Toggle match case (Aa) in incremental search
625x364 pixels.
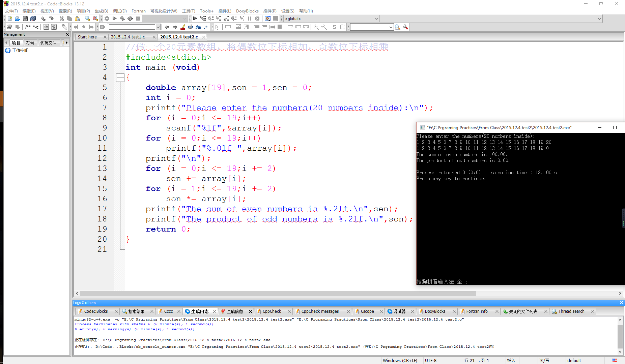(198, 27)
